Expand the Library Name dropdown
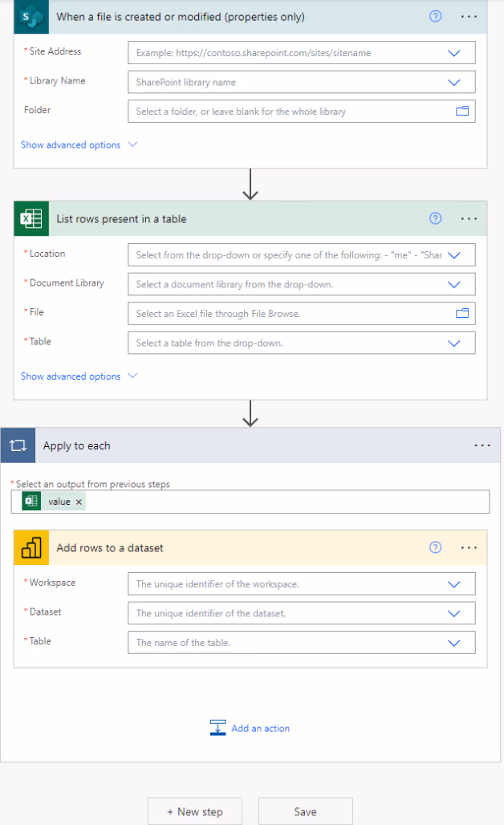 click(x=453, y=83)
